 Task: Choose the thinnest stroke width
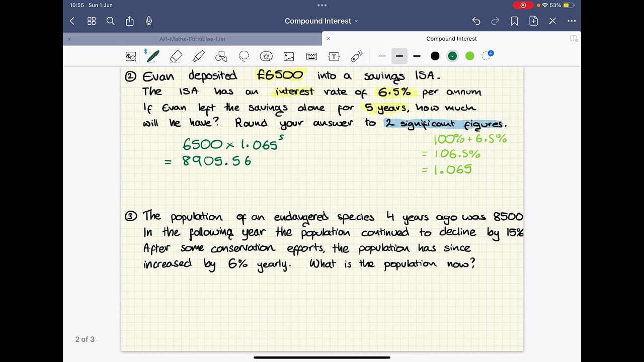[x=382, y=56]
